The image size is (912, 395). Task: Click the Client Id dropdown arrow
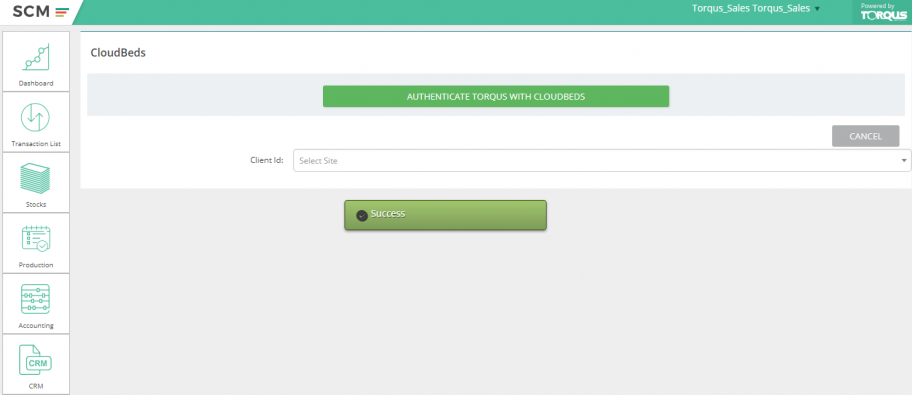point(904,161)
